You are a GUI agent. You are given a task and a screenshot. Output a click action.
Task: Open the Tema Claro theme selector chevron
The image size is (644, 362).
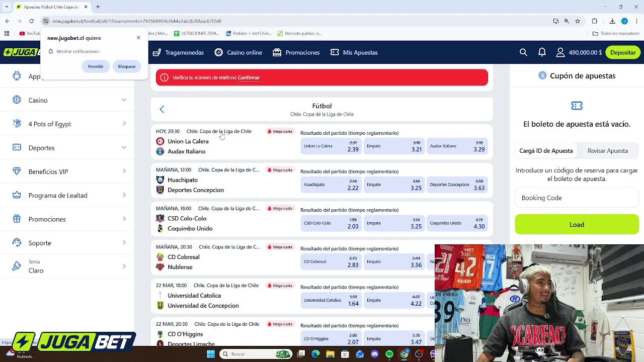124,266
